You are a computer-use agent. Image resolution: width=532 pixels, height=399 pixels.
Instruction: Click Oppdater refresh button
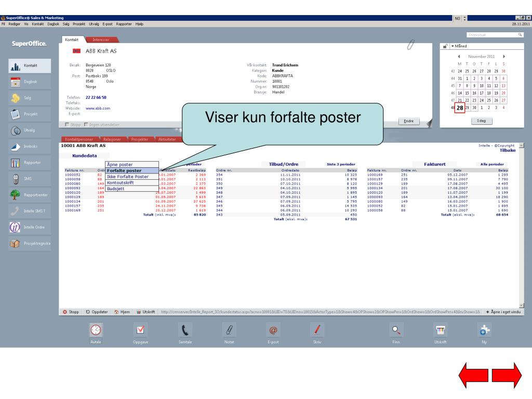[x=97, y=312]
